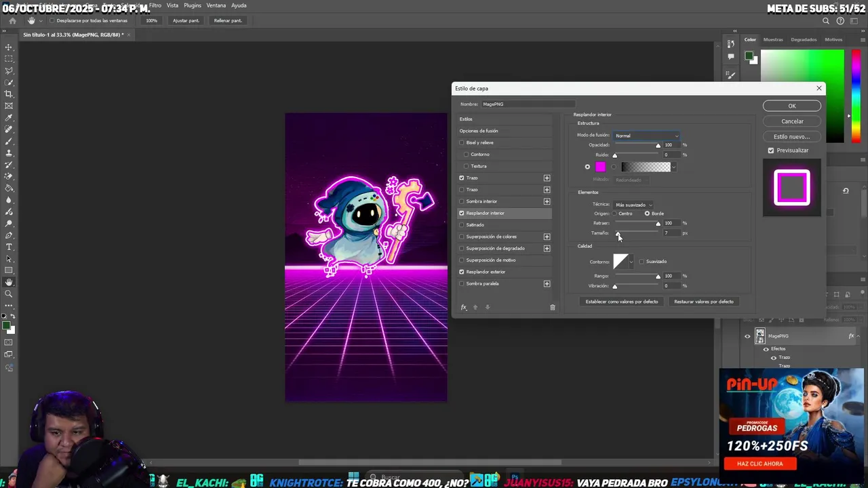
Task: Open the Ventana menu
Action: (216, 5)
